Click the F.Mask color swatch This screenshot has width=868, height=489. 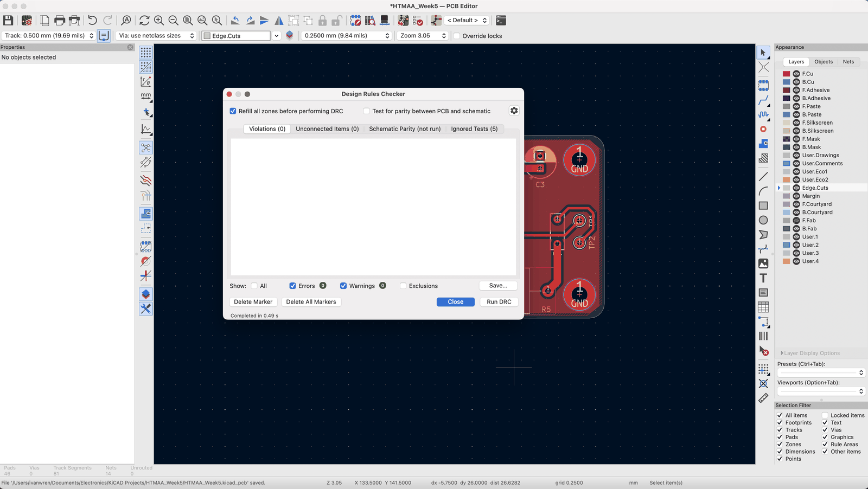[786, 139]
